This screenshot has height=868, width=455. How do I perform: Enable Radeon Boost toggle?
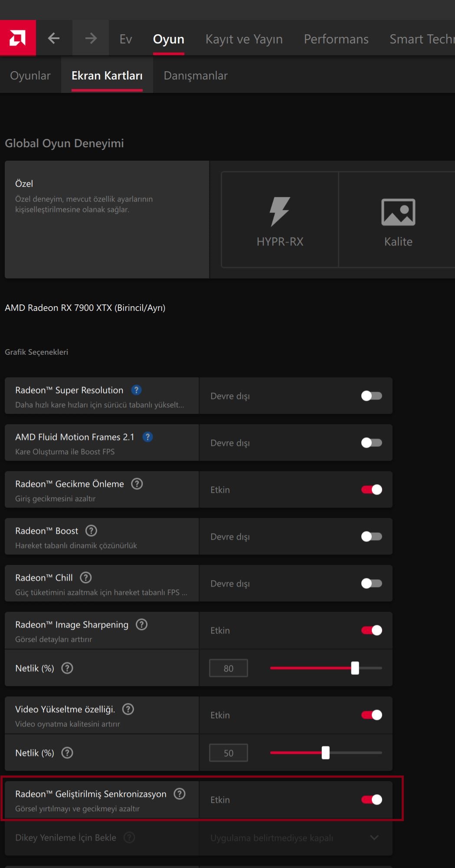[x=372, y=536]
